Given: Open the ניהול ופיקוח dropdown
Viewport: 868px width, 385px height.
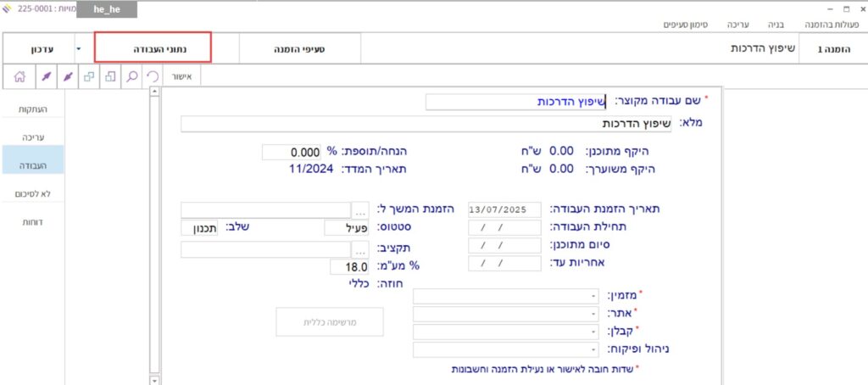Looking at the screenshot, I should (593, 349).
